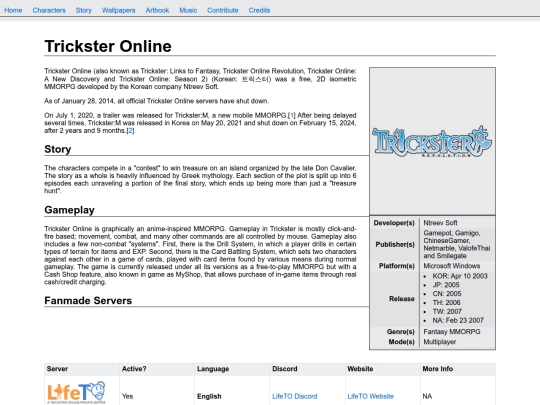The height and width of the screenshot is (405, 540).
Task: Open the Artbook section
Action: [x=157, y=10]
